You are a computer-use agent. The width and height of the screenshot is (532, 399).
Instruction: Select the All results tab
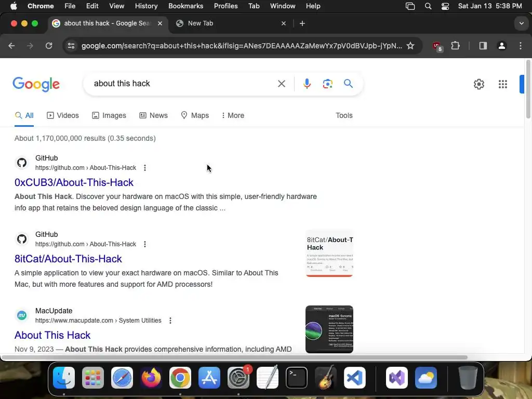click(24, 115)
